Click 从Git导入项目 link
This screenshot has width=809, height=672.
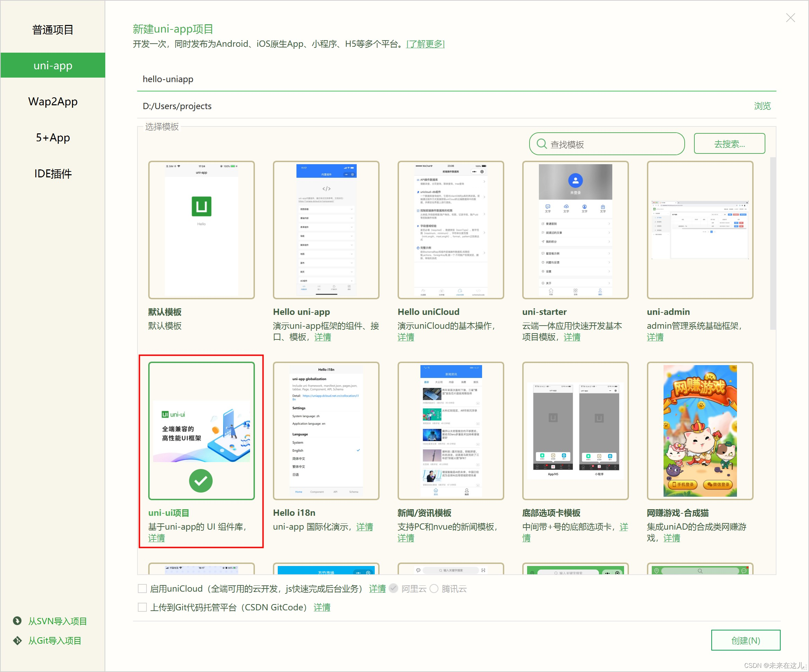pyautogui.click(x=55, y=640)
